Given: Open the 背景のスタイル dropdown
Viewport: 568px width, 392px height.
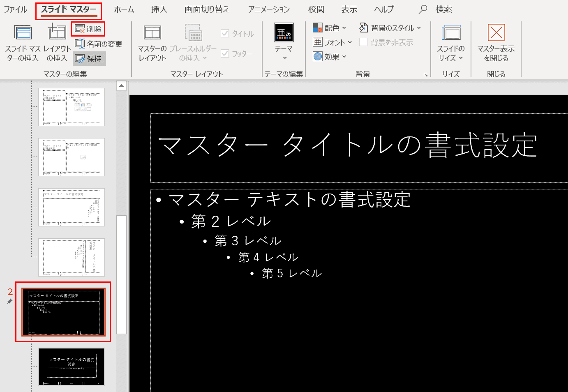Looking at the screenshot, I should (390, 28).
